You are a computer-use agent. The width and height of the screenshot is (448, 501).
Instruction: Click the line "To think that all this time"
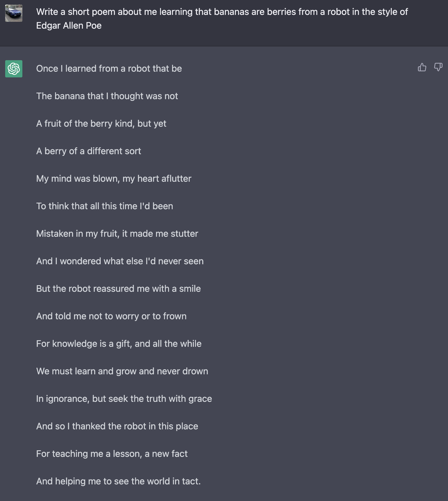105,206
